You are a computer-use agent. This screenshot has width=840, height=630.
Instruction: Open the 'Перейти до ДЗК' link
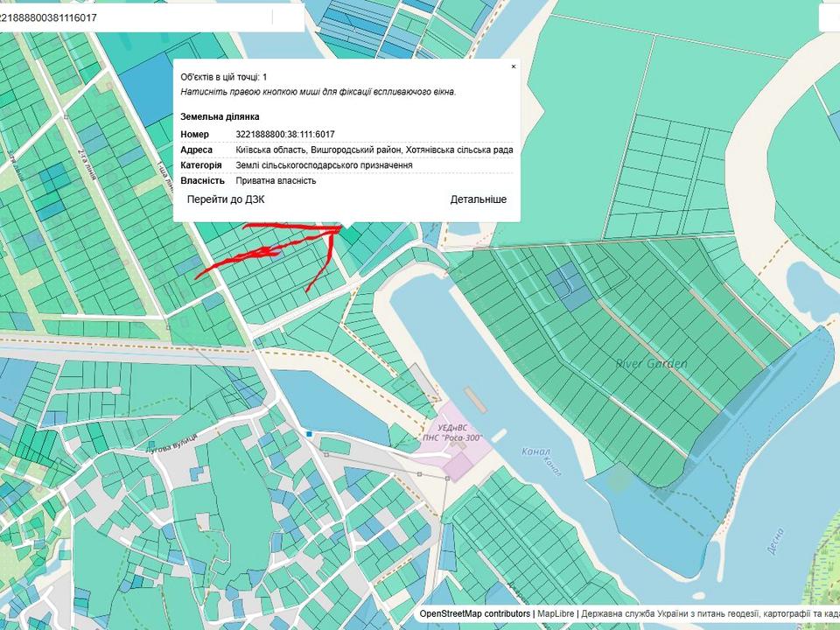(x=226, y=199)
